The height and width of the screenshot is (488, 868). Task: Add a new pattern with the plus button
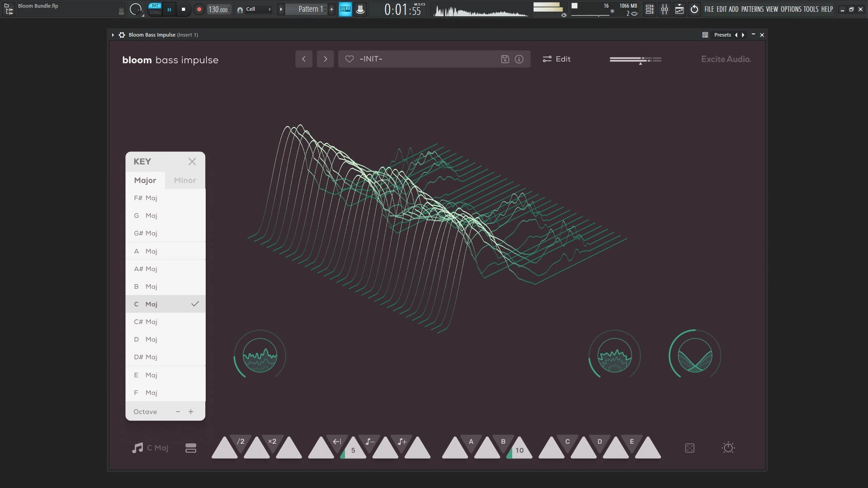pos(331,9)
